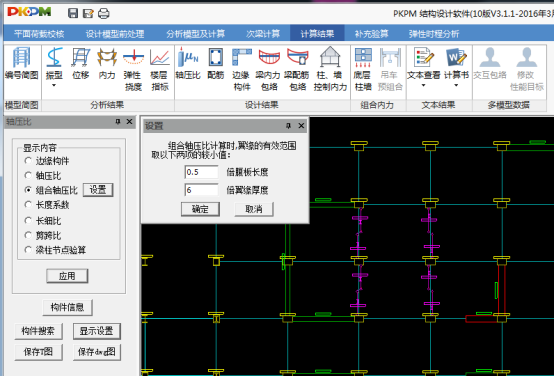Screen dimensions: 554x376
Task: Choose the 长细比 radio option
Action: [28, 221]
